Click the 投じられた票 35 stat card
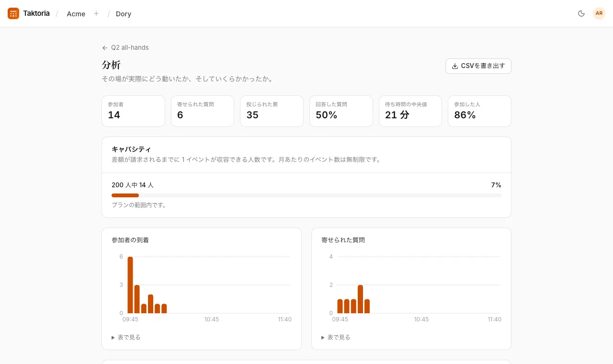Image resolution: width=613 pixels, height=364 pixels. 272,111
